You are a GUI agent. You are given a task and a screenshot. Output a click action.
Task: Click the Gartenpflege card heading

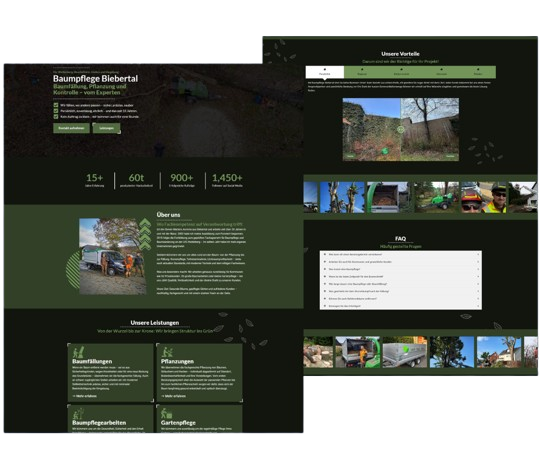[178, 423]
